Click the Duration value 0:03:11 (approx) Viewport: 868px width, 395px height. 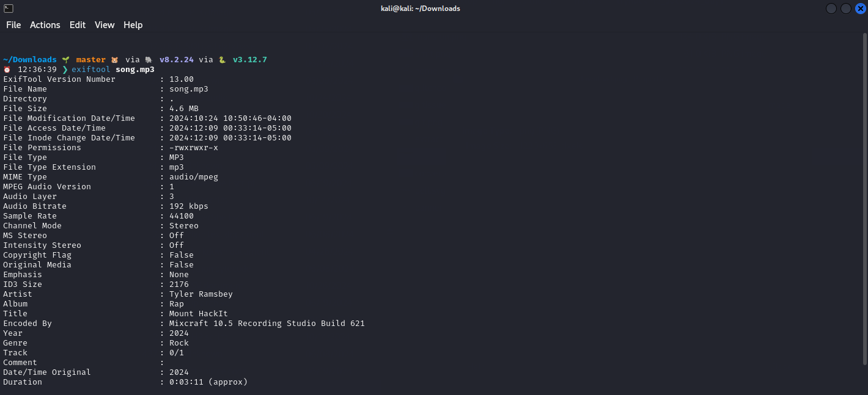coord(208,382)
